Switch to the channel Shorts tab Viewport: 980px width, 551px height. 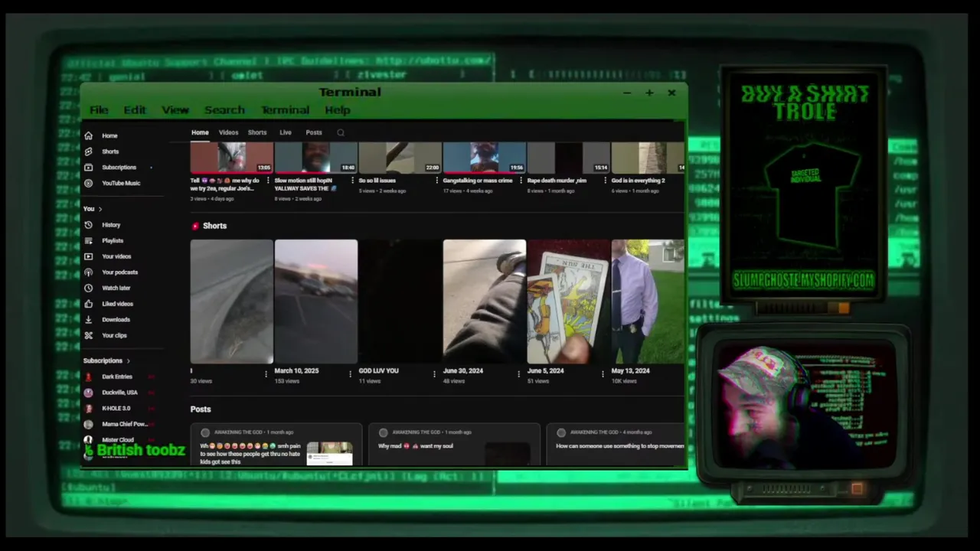coord(257,132)
